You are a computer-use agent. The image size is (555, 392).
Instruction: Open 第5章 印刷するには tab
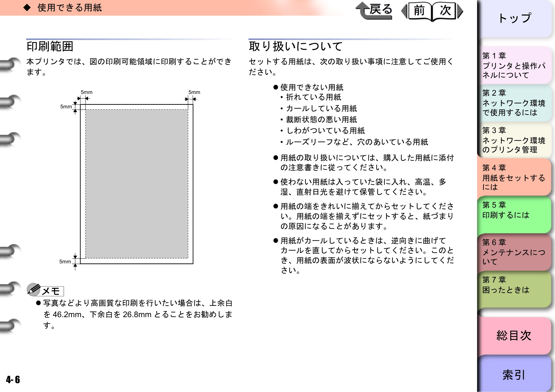pos(515,215)
